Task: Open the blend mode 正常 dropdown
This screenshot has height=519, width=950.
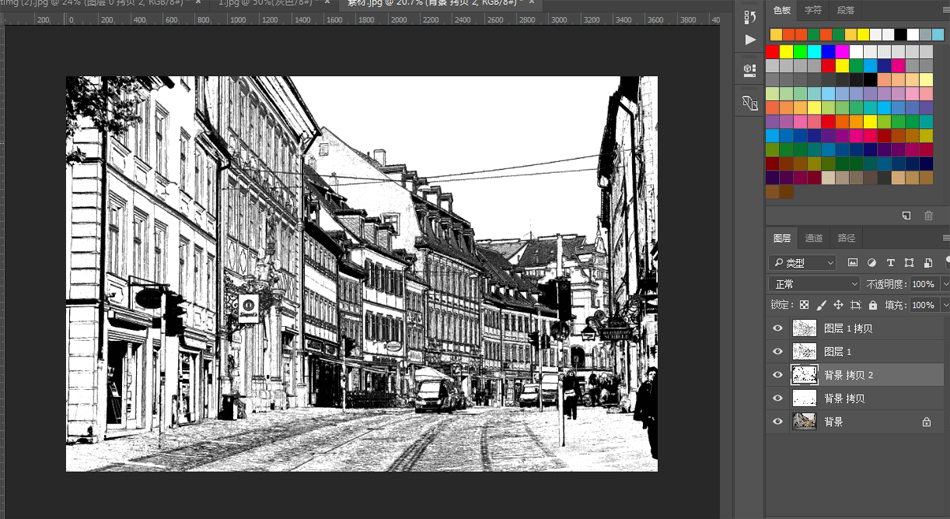Action: 813,284
